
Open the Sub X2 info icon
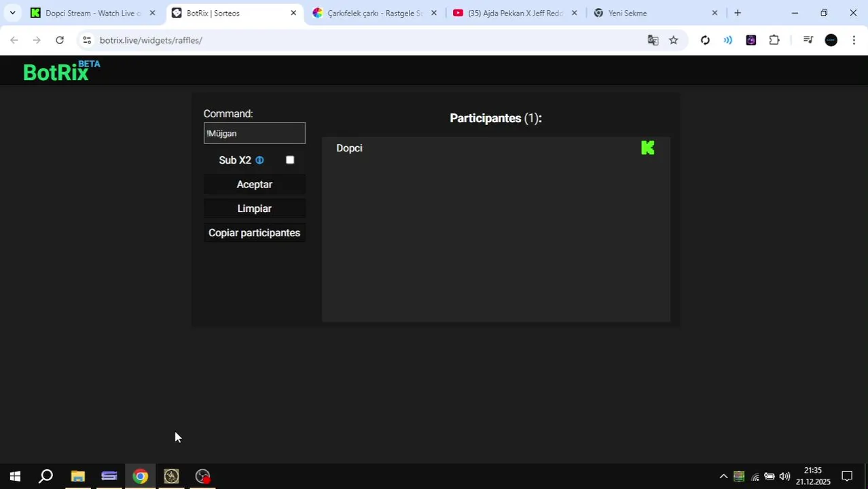259,160
